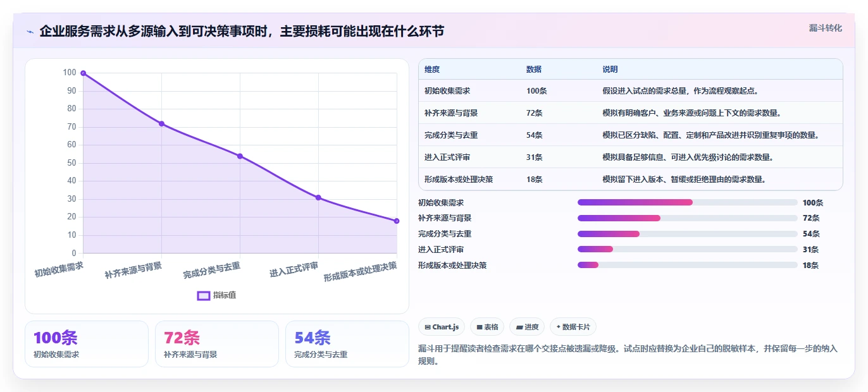Click the description starting 模拟有明确客户
868x392 pixels.
(x=692, y=113)
